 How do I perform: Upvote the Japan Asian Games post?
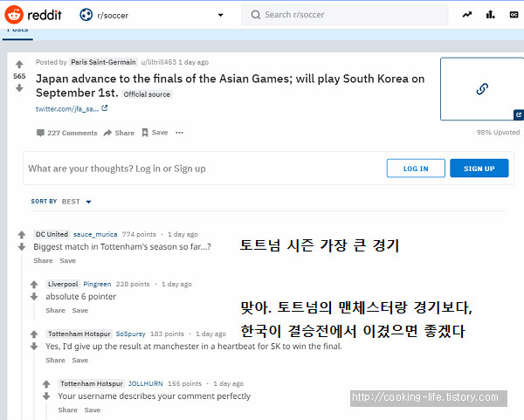19,64
